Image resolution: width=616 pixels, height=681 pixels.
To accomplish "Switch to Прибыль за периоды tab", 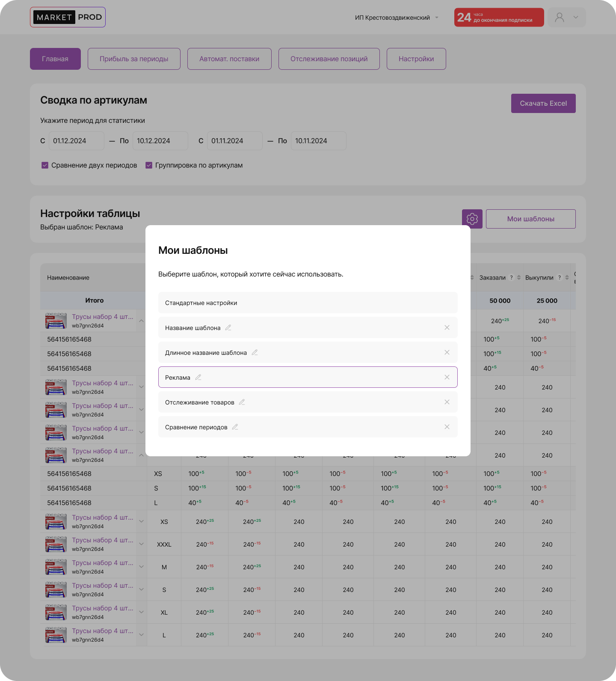I will coord(134,59).
